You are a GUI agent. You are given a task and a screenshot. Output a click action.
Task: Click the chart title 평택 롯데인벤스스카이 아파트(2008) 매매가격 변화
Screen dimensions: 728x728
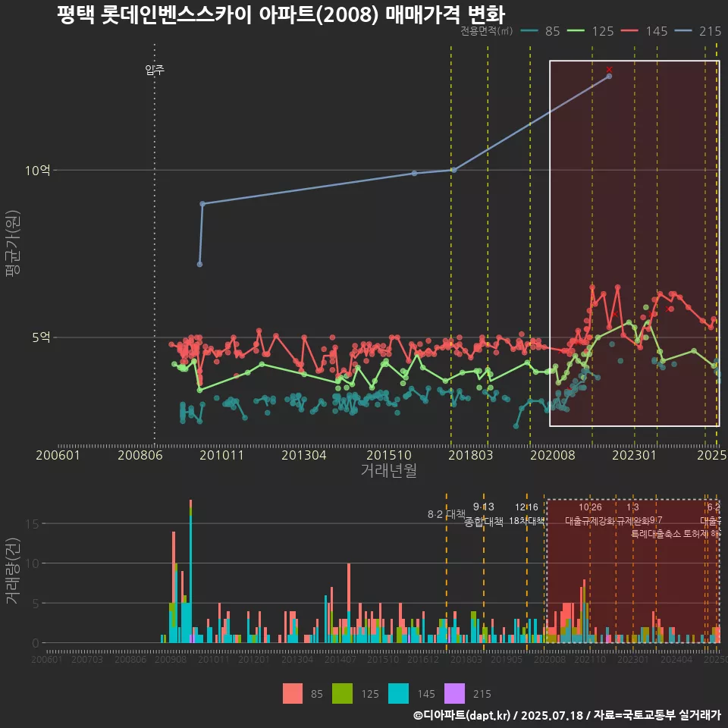coord(281,14)
